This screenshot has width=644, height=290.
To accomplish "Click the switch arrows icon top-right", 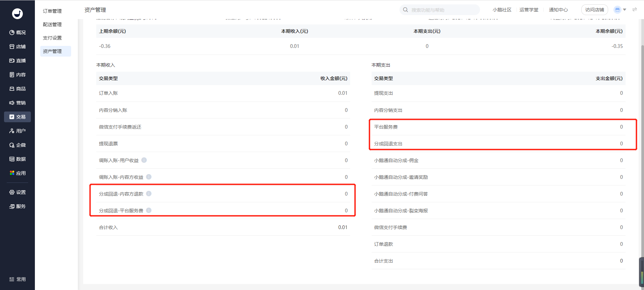I will pyautogui.click(x=635, y=10).
